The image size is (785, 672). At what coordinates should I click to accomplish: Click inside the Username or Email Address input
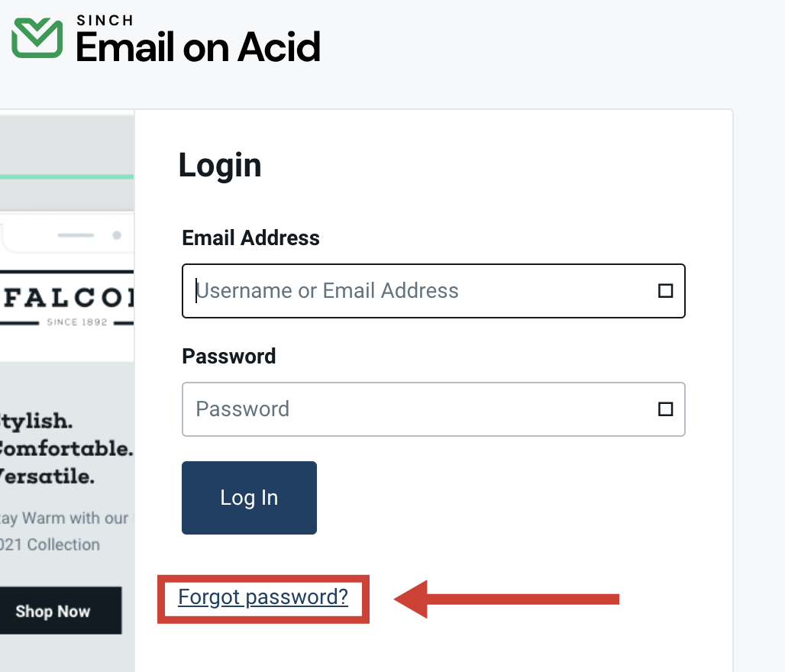[382, 291]
